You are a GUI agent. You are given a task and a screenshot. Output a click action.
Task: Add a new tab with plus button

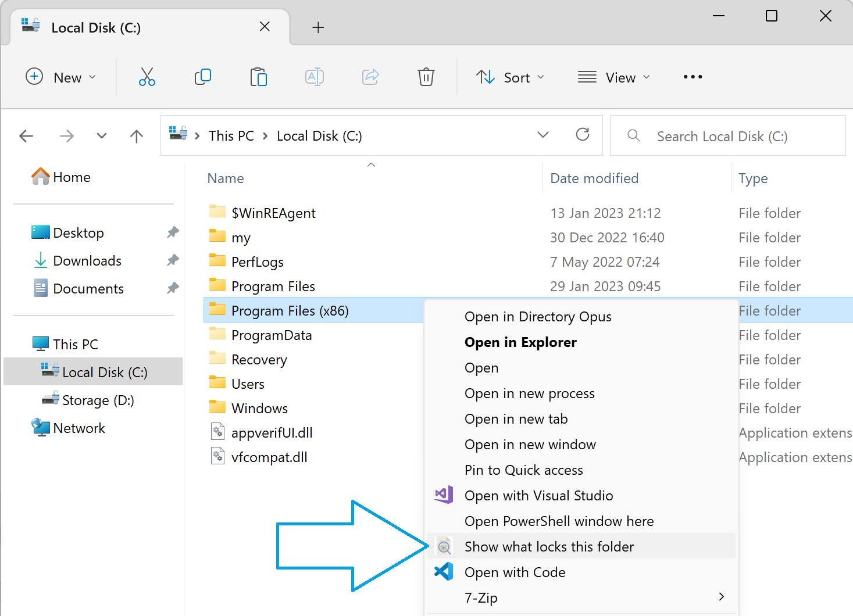coord(318,27)
